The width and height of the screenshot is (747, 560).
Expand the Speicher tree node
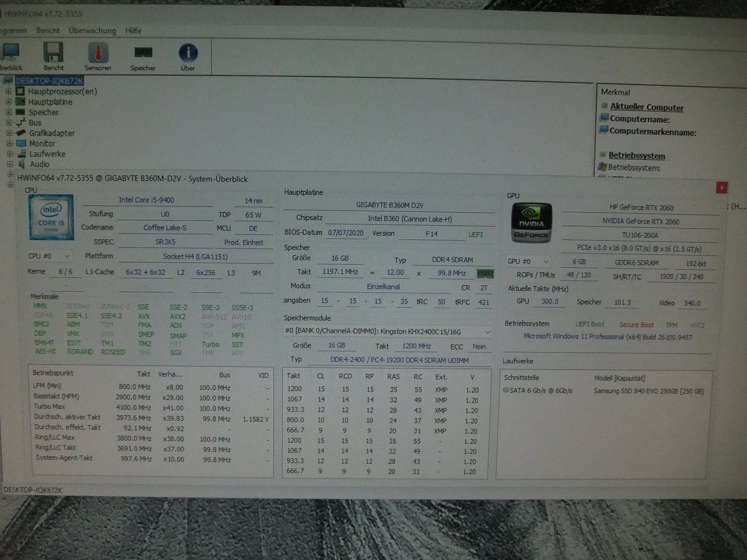9,112
